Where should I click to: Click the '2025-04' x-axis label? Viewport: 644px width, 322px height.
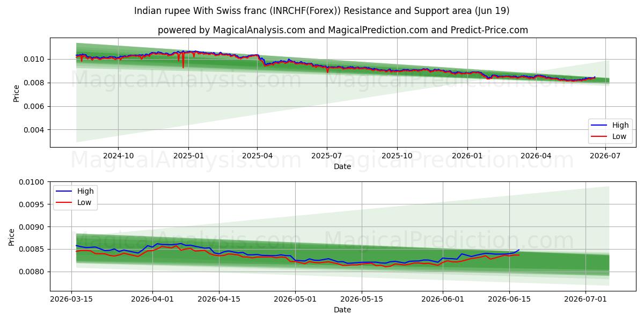[x=257, y=155]
